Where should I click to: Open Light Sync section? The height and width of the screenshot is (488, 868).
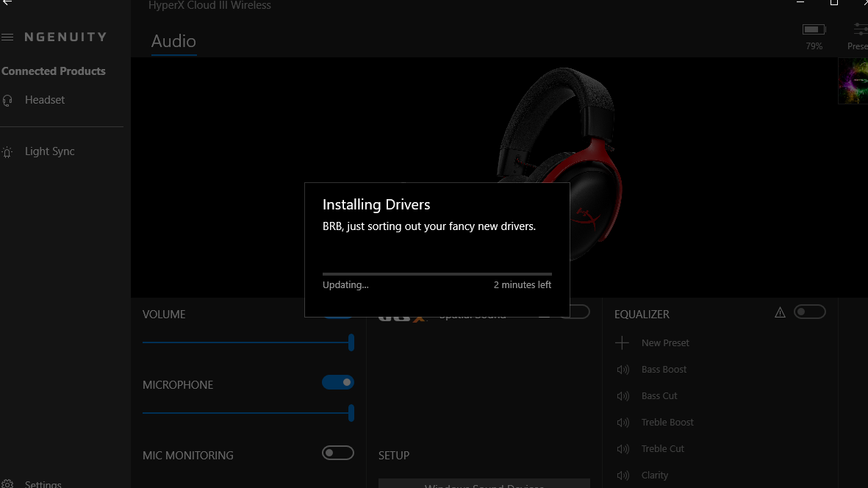(x=50, y=151)
